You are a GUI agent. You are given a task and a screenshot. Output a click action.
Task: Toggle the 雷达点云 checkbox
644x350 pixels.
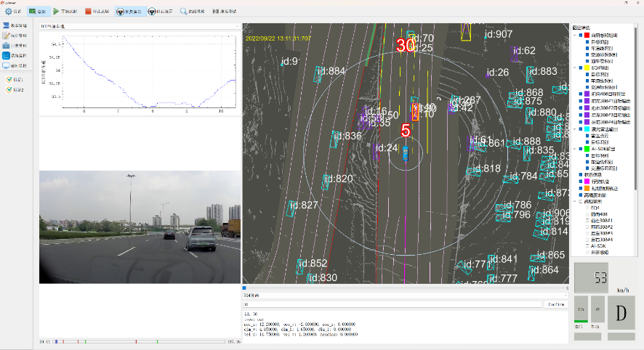point(587,136)
